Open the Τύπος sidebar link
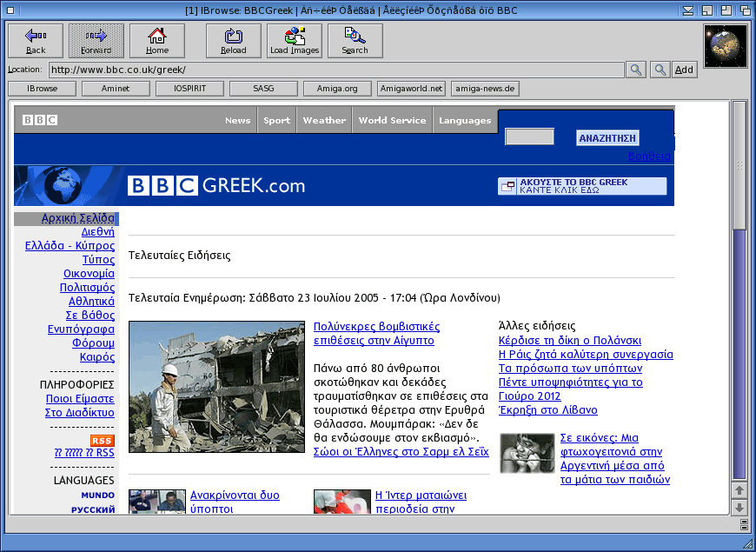 (x=98, y=260)
